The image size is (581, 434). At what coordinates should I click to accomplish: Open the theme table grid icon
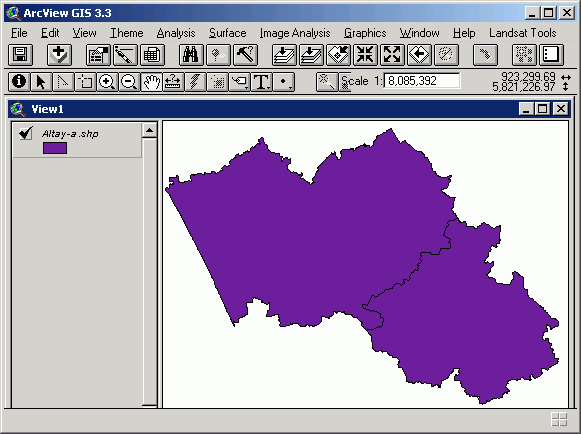pos(152,55)
